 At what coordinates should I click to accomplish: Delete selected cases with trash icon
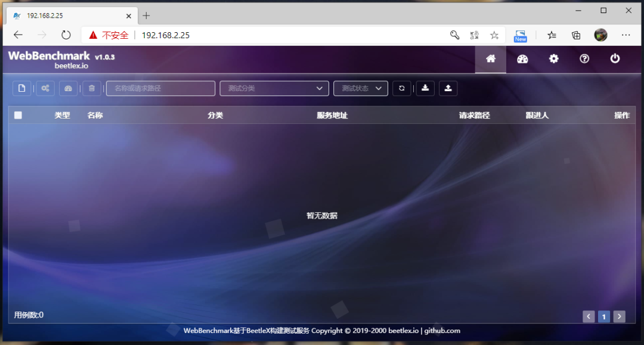92,88
